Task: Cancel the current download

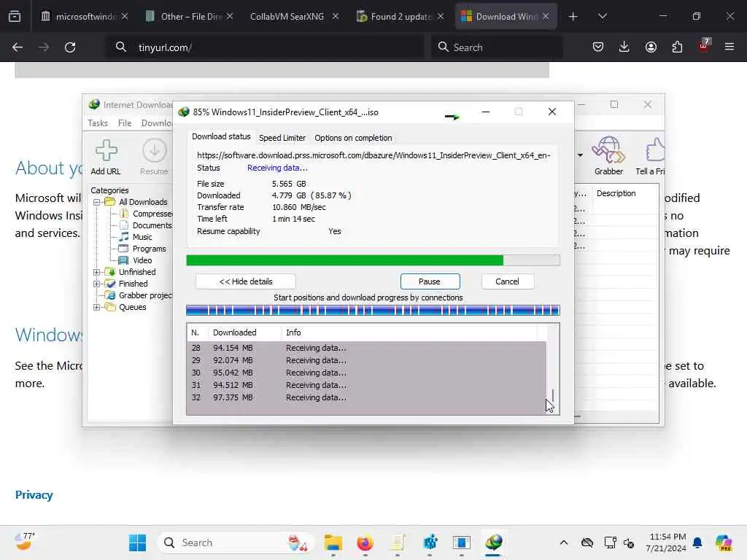Action: pyautogui.click(x=508, y=281)
